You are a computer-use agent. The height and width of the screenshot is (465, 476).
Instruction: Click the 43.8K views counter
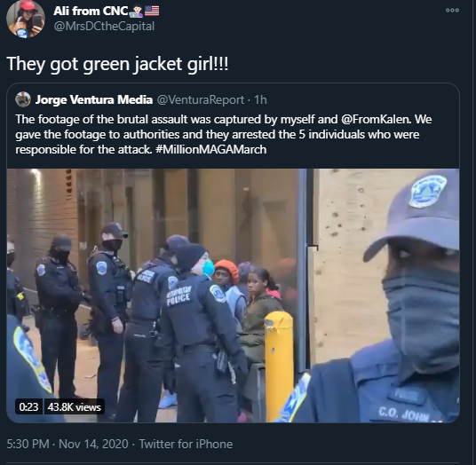pyautogui.click(x=74, y=406)
